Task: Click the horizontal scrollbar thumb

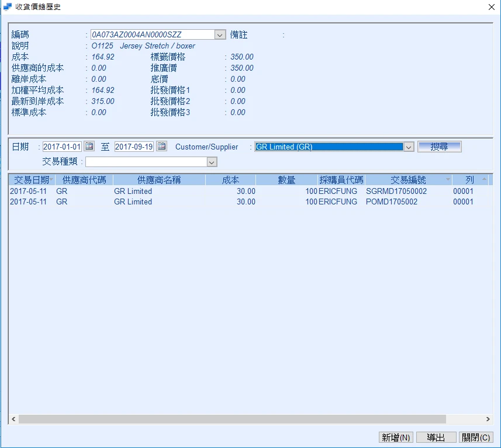Action: 232,419
